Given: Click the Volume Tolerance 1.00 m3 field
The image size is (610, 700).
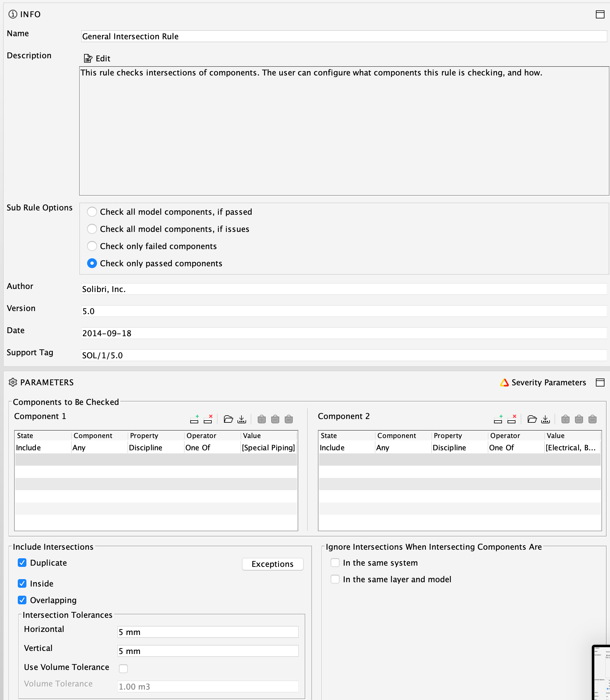Looking at the screenshot, I should point(208,687).
